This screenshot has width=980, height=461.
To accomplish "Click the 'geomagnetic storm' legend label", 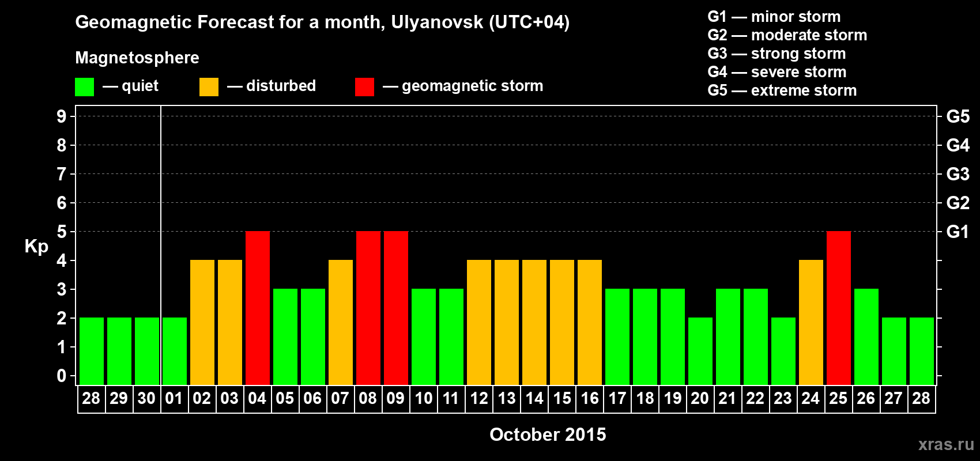I will pyautogui.click(x=473, y=86).
